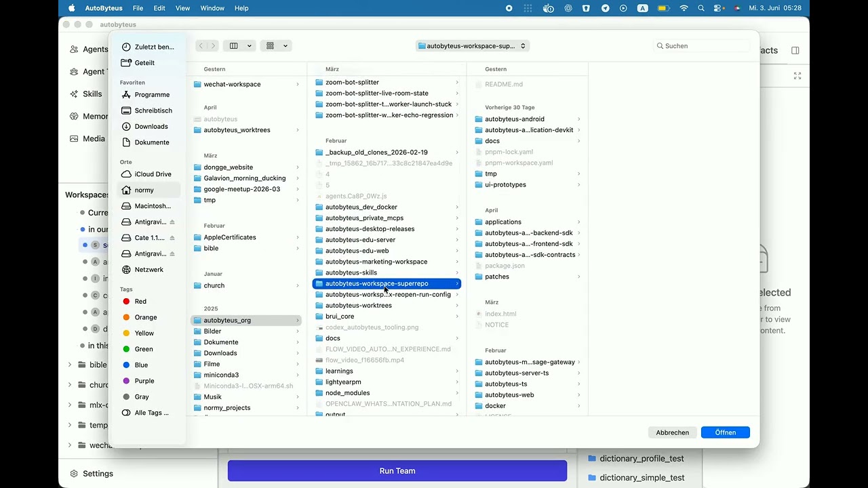
Task: Select the Cate 1.1 volume
Action: pos(144,238)
